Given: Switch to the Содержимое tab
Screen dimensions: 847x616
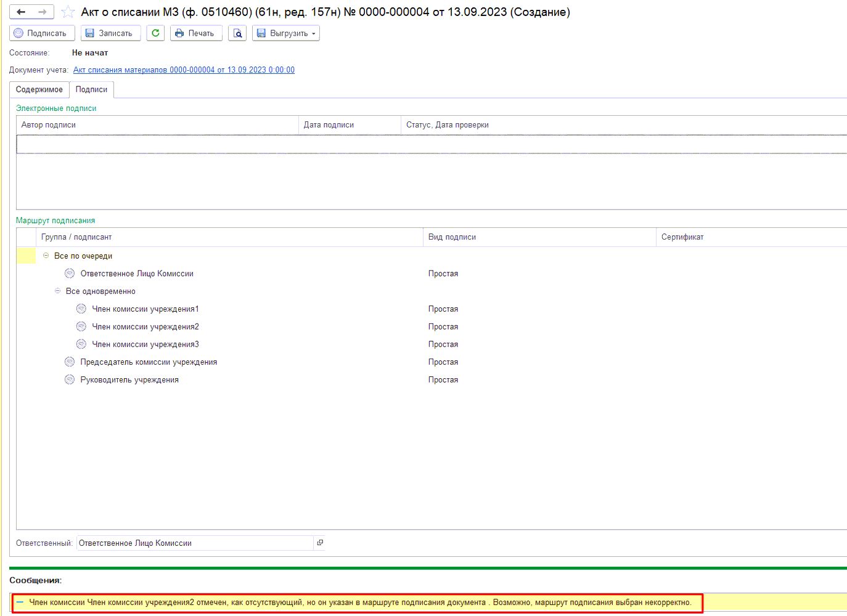Looking at the screenshot, I should pyautogui.click(x=39, y=90).
